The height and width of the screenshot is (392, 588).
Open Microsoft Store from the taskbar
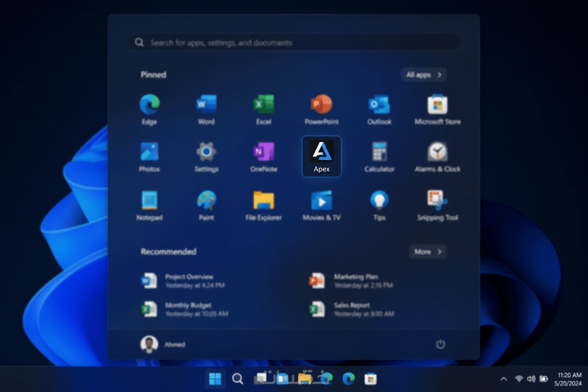coord(370,379)
